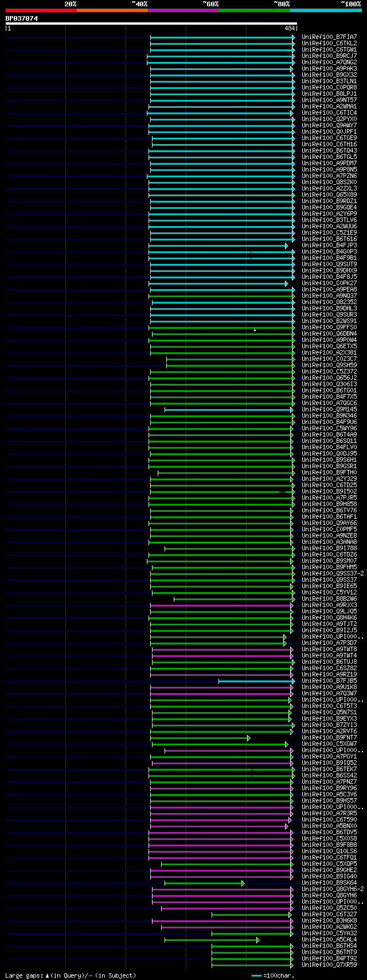Image resolution: width=367 pixels, height=980 pixels.
Task: Select label UniRef100_C6TIC4
Action: click(329, 113)
